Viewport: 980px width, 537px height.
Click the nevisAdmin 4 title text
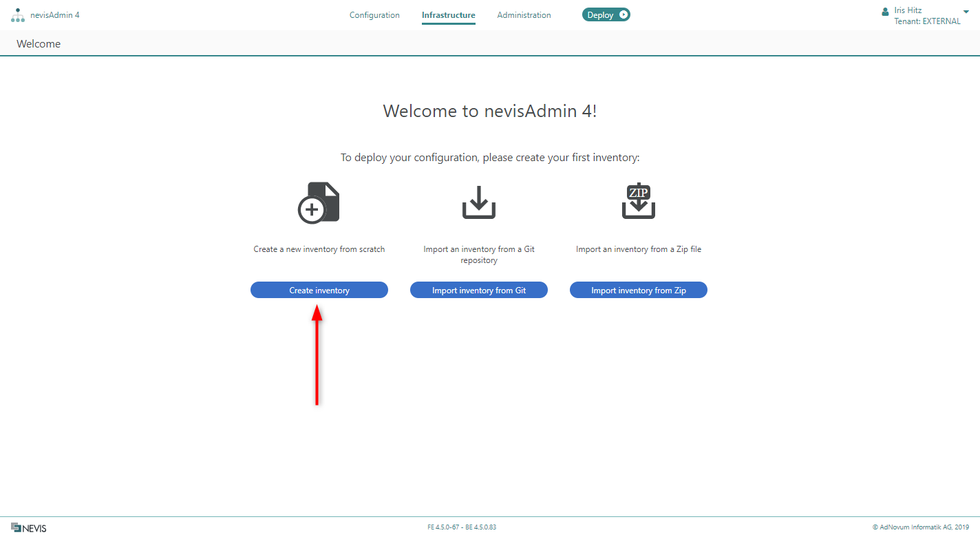pos(55,15)
